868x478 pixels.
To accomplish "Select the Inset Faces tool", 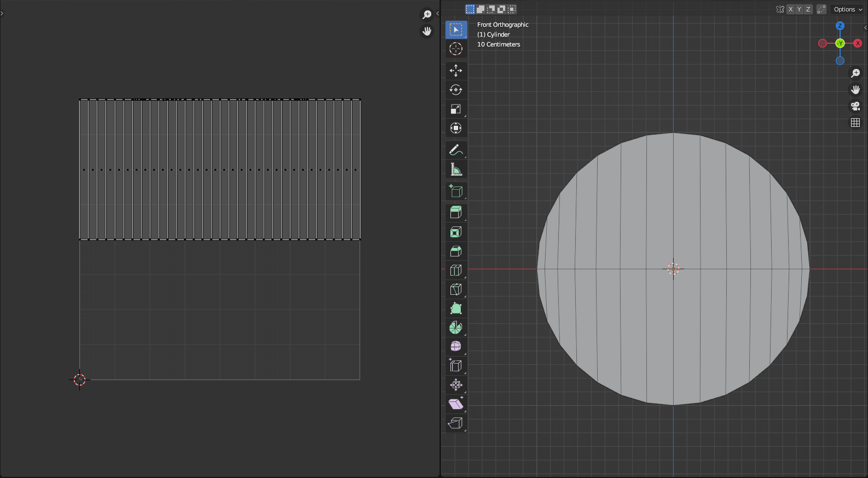I will [x=455, y=232].
